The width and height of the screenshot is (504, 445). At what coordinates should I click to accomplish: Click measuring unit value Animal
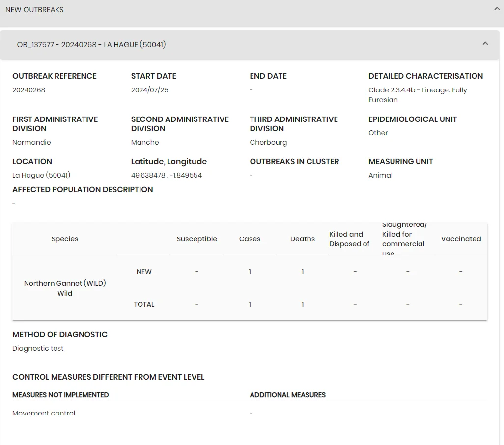click(x=380, y=175)
